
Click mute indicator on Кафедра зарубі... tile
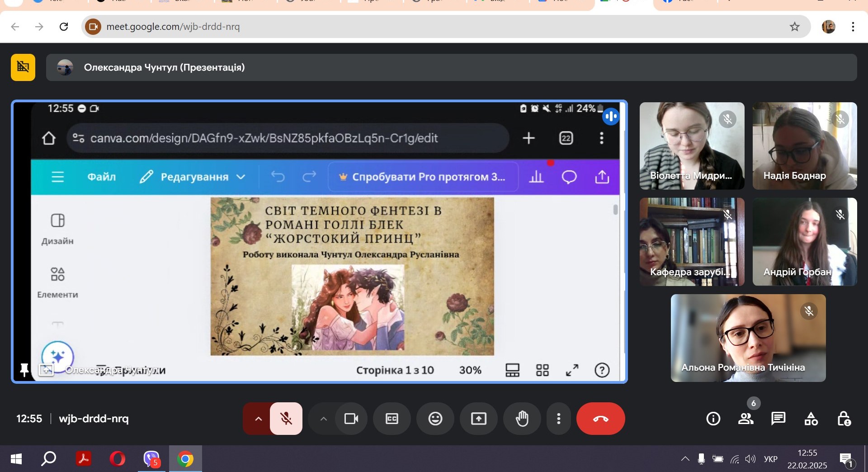pyautogui.click(x=728, y=215)
